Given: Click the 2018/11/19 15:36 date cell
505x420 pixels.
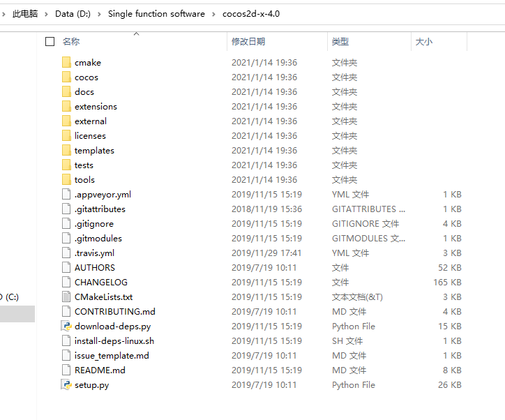Looking at the screenshot, I should coord(266,209).
